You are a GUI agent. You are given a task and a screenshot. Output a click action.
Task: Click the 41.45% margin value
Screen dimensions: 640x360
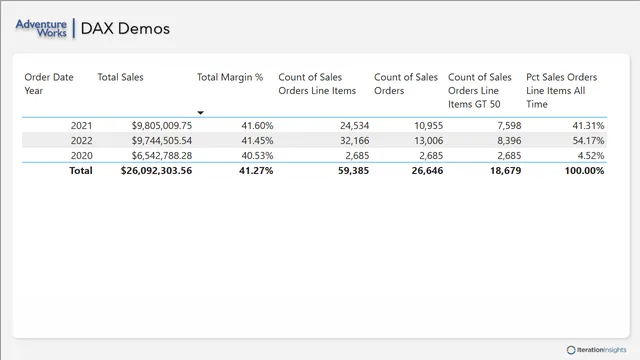click(x=257, y=140)
